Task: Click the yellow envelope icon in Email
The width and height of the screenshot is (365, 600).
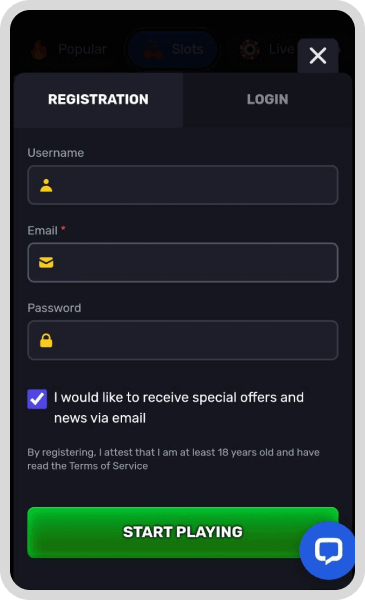Action: pyautogui.click(x=46, y=262)
